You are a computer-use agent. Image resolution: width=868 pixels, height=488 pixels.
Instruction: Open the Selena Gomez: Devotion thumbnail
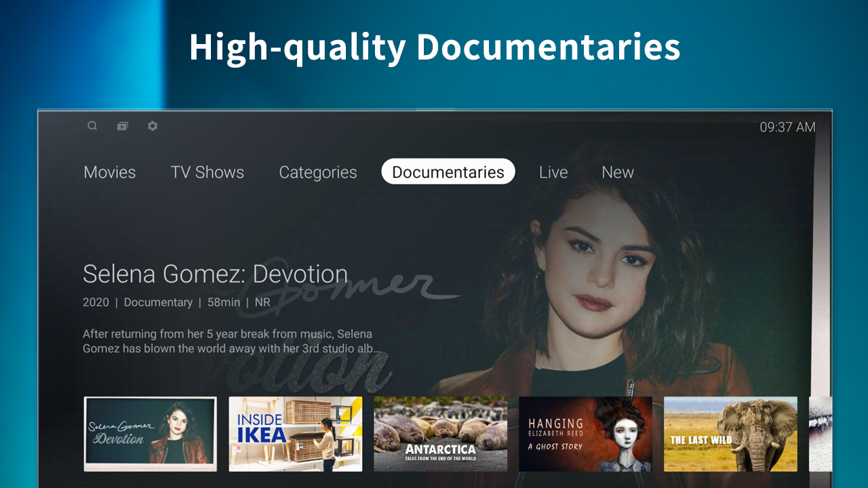point(150,434)
